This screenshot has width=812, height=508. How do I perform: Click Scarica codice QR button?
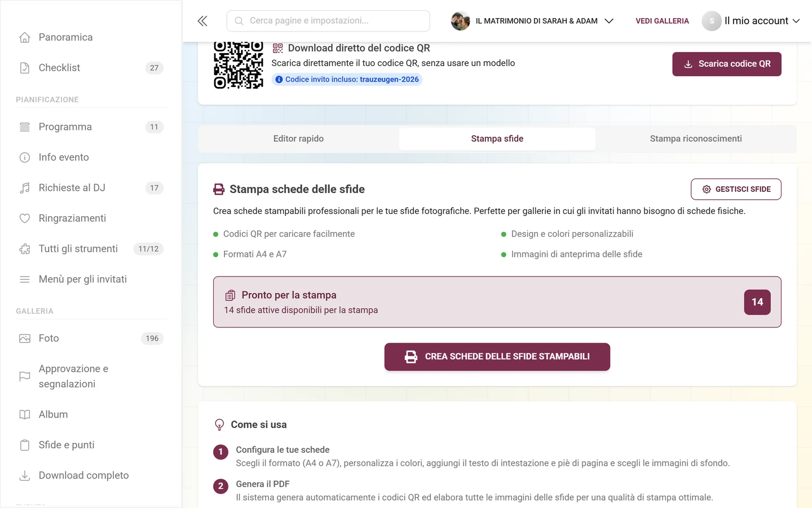[727, 64]
